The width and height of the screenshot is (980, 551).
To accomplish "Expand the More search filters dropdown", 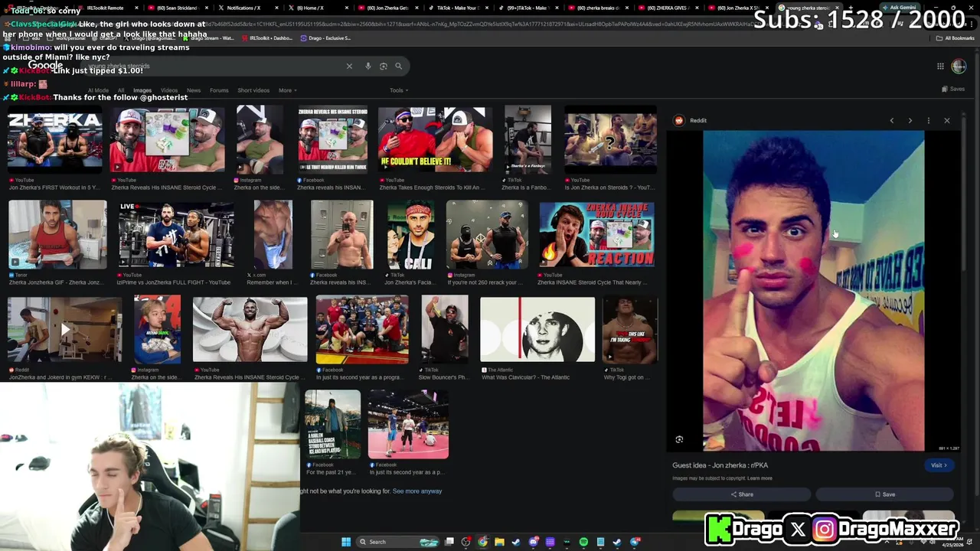I will 287,90.
